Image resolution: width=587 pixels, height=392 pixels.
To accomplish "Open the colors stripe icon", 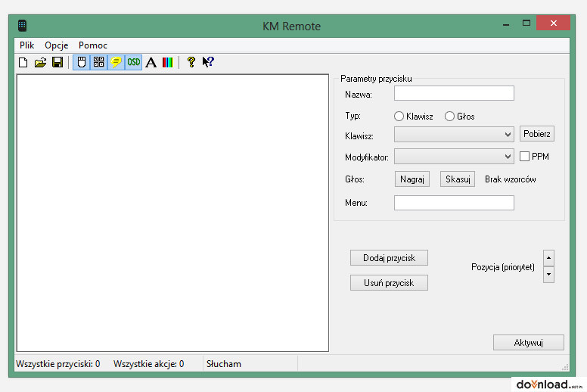I will click(x=168, y=62).
